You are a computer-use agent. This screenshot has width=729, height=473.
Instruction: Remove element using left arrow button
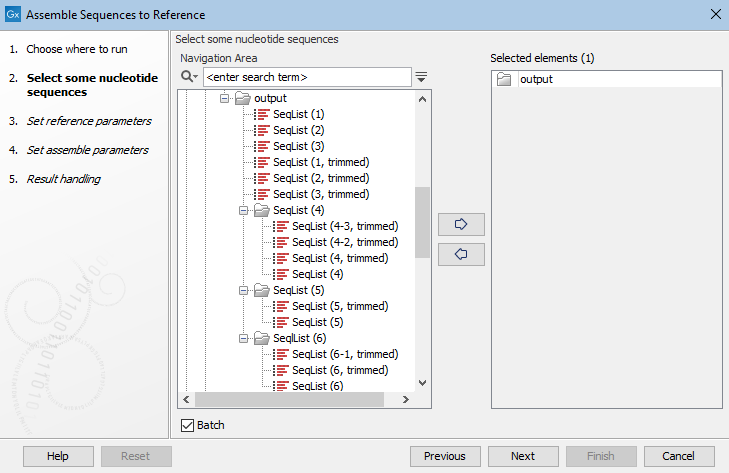(461, 254)
